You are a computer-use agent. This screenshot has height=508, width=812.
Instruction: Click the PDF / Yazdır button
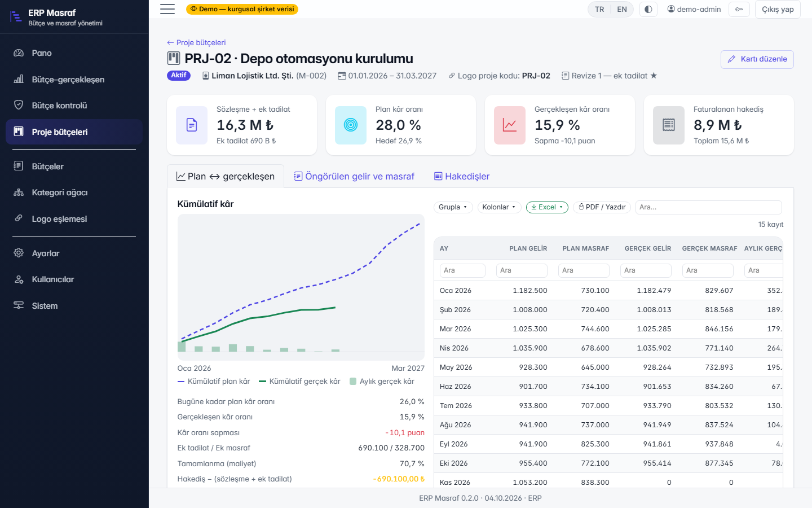coord(602,207)
